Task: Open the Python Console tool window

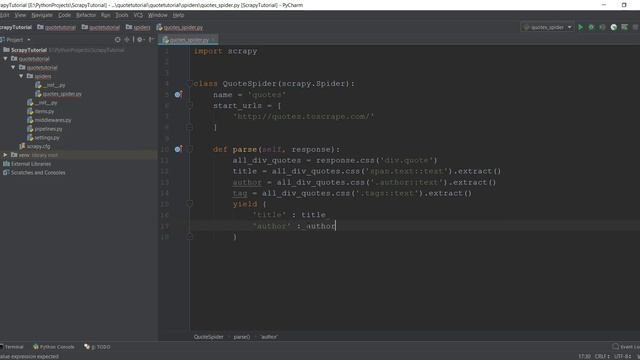Action: (53, 347)
